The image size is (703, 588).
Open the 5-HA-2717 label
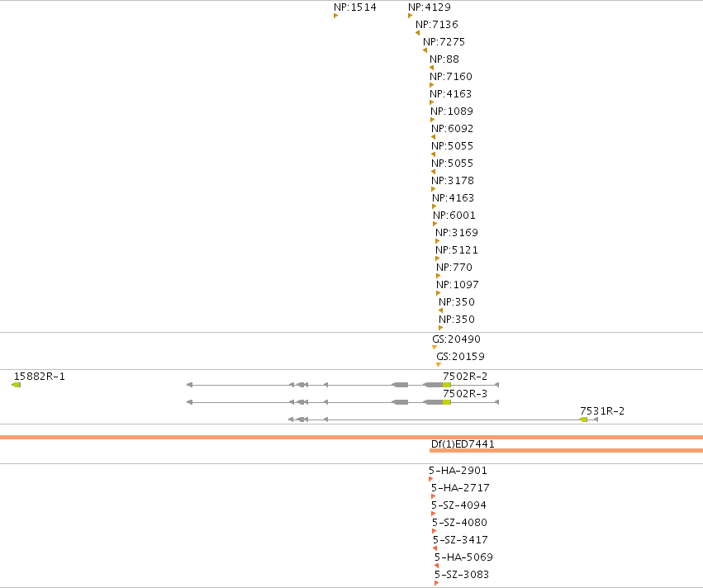coord(460,488)
